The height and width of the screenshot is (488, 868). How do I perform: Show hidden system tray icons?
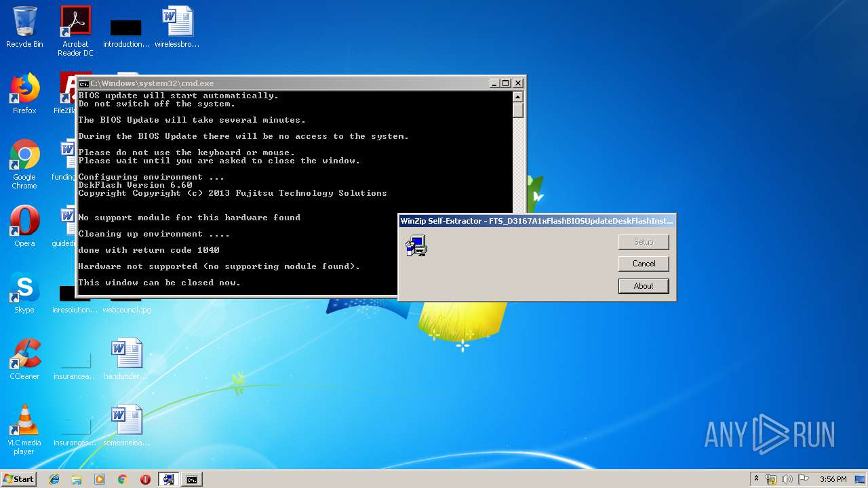click(756, 479)
